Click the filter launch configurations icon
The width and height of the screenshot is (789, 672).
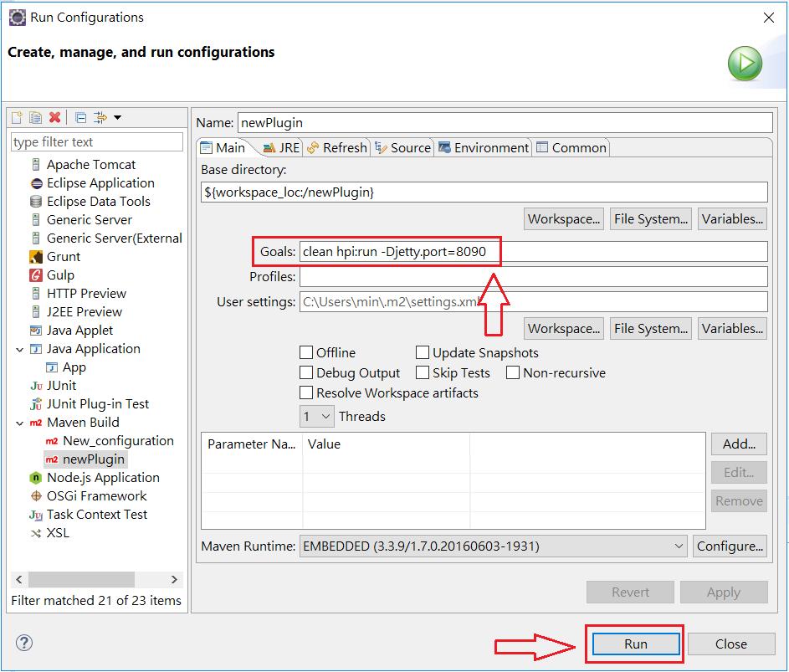pos(100,117)
